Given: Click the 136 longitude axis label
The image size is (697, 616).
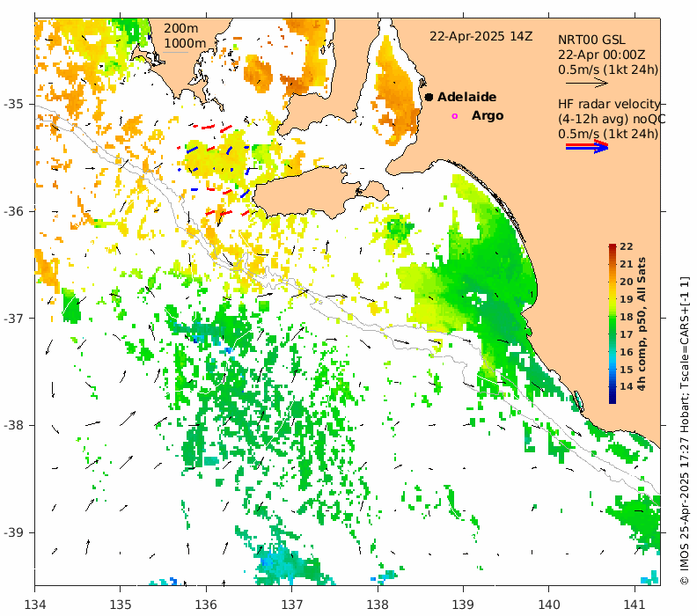Looking at the screenshot, I should pos(206,605).
